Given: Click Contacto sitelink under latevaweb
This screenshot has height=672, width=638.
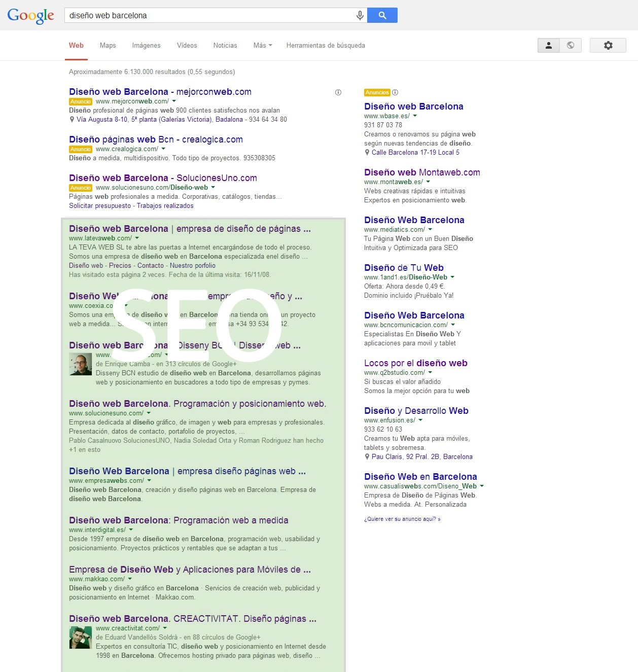Looking at the screenshot, I should tap(151, 266).
